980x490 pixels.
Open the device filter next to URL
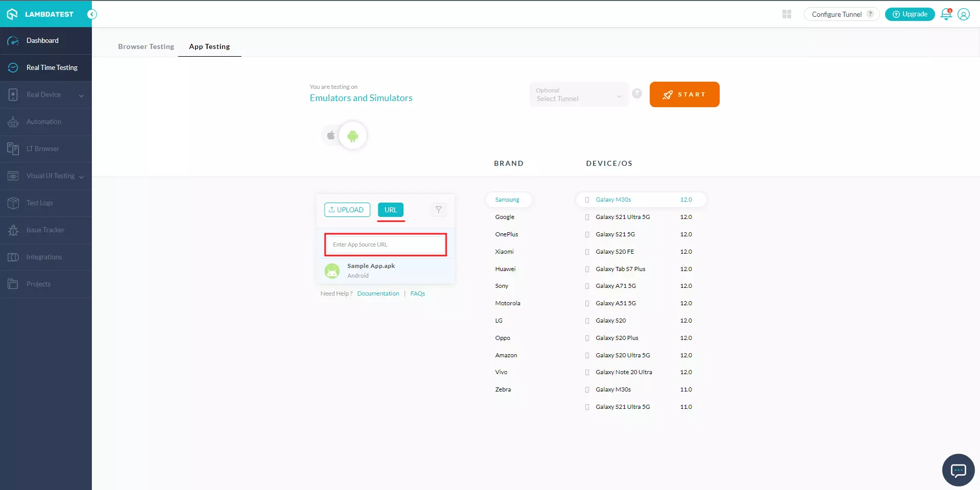tap(438, 210)
